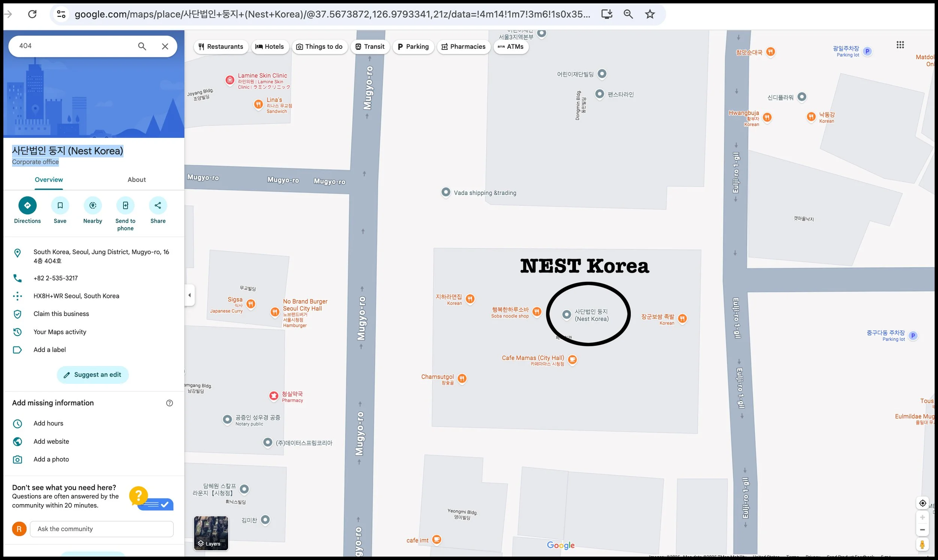Toggle the Pharmacies filter chip

463,47
